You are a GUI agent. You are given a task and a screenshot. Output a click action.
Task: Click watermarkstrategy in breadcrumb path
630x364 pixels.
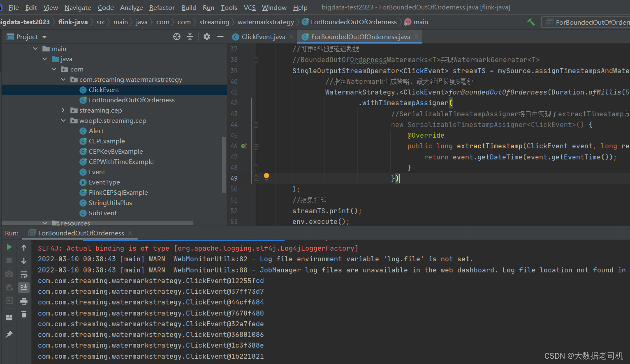(x=266, y=22)
